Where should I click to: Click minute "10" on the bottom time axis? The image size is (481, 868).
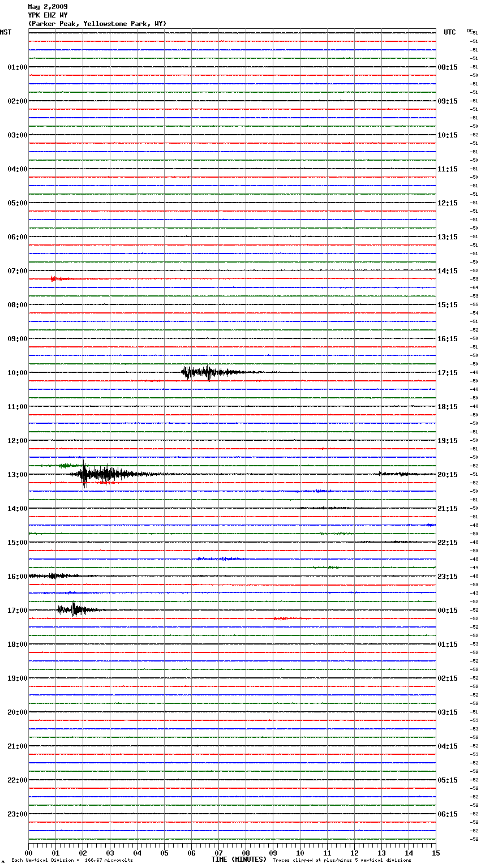[x=300, y=853]
